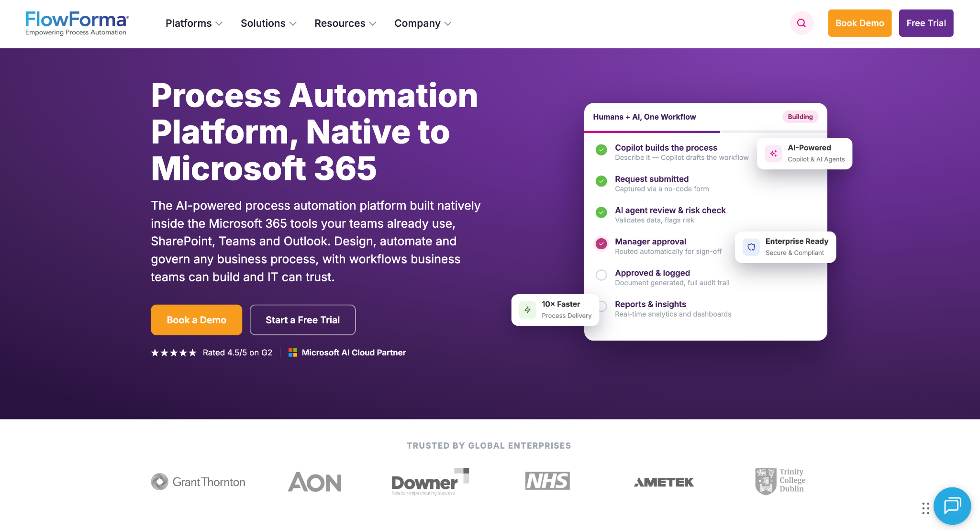This screenshot has height=530, width=980.
Task: Click Document generated, full audit trail text
Action: [672, 283]
